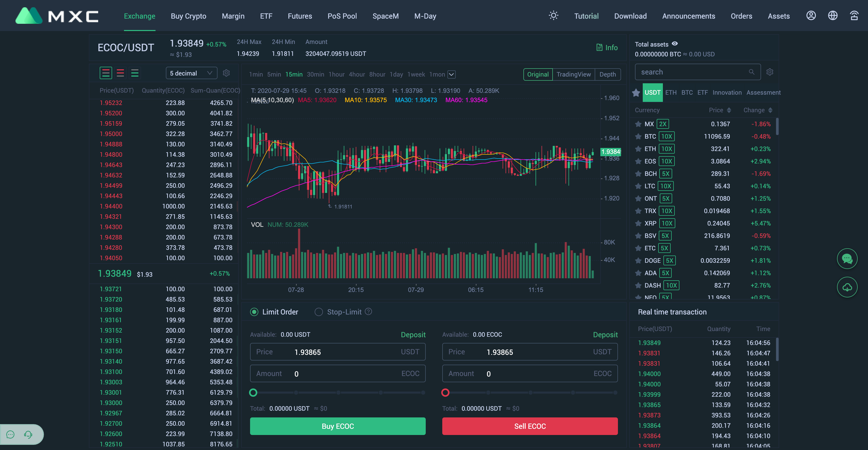Image resolution: width=868 pixels, height=450 pixels.
Task: Click buy amount slider handle
Action: click(x=253, y=392)
